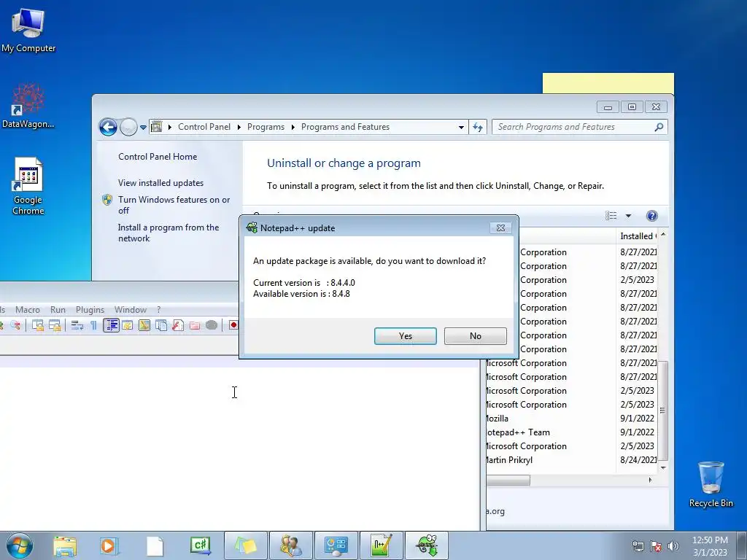Screen dimensions: 747x560
Task: Select the Mozilla publisher row
Action: click(572, 419)
